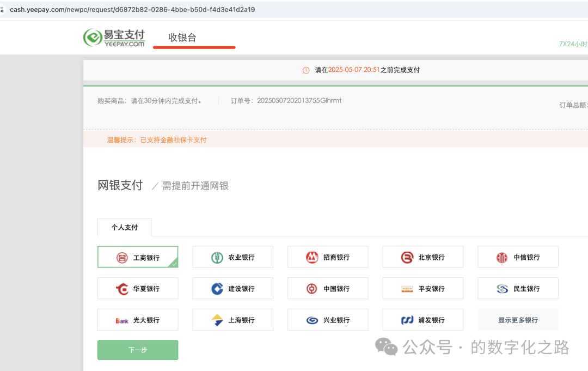Click the 光大银行 logo icon
Screen dimensions: 588x371
122,321
